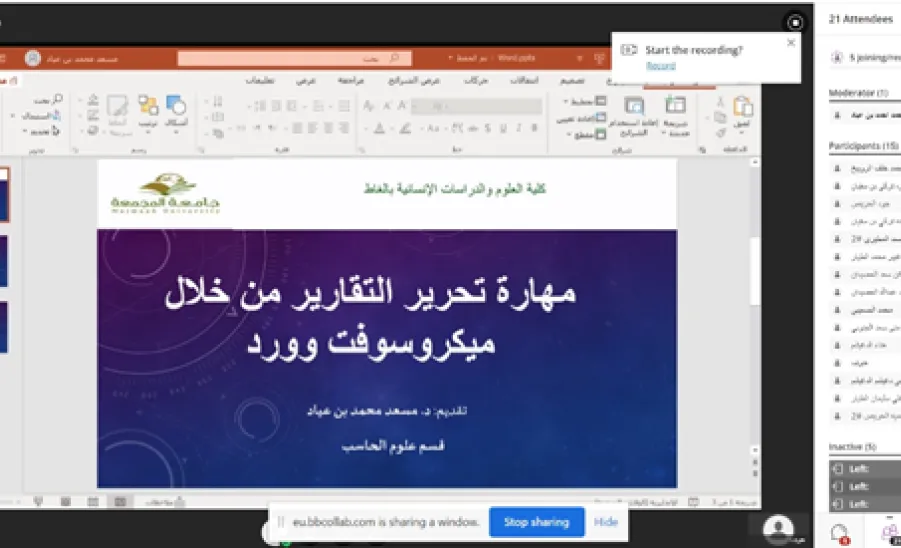Toggle Normal view button in status bar

tap(120, 502)
